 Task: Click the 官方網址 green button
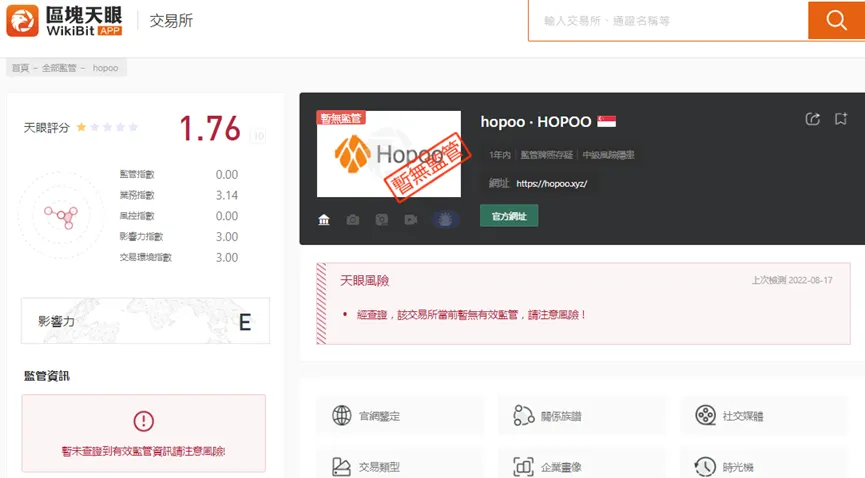pos(509,216)
